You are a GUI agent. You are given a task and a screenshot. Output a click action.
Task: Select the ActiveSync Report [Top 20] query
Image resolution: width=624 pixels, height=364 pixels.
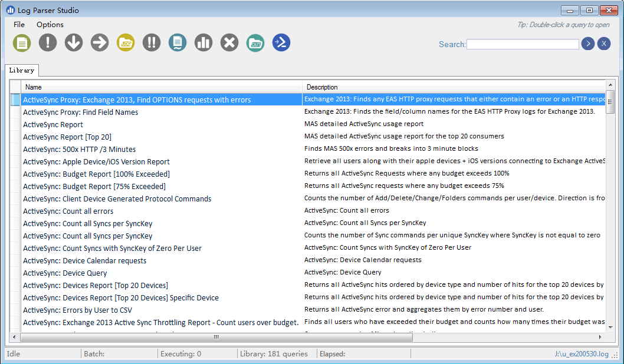(67, 137)
